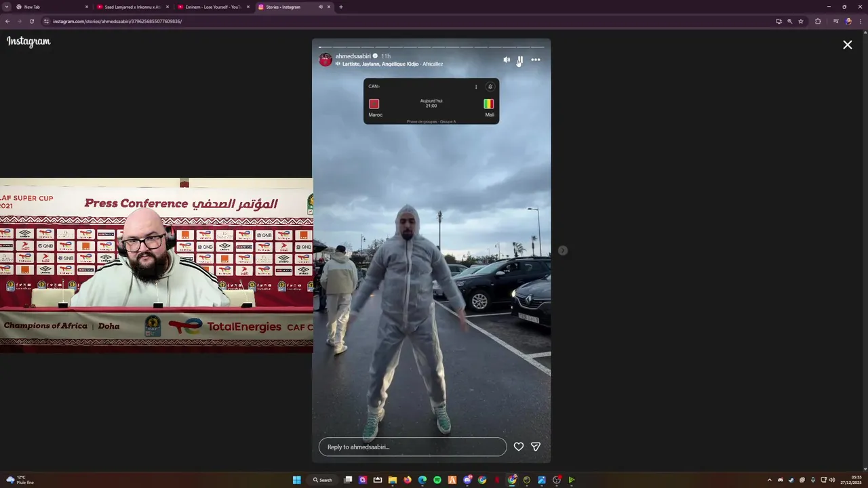Go to the next story arrow
868x488 pixels.
[x=563, y=251]
